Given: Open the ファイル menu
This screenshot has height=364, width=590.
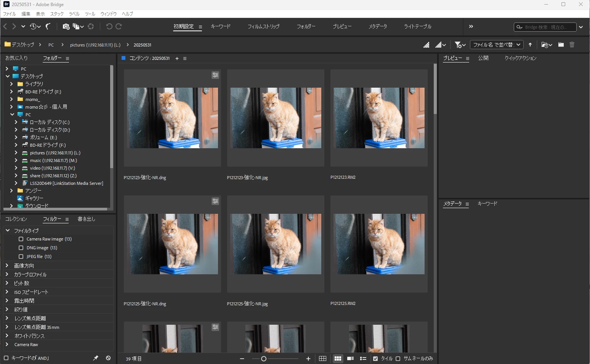Looking at the screenshot, I should [x=10, y=14].
